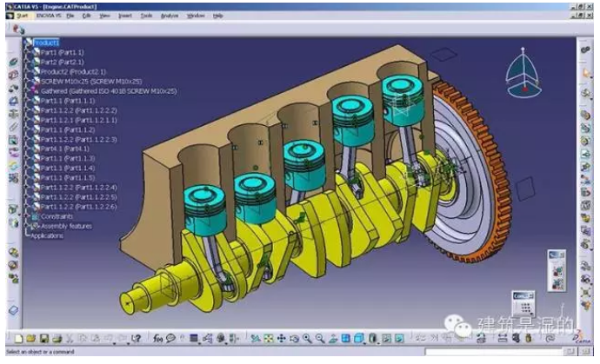Click the top icon in the right toolbar

point(586,50)
